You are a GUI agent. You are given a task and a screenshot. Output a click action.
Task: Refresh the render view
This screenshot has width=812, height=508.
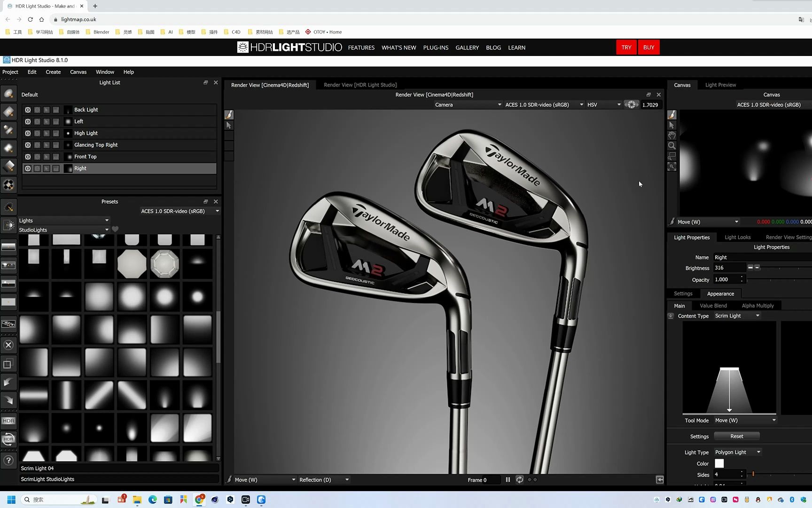pyautogui.click(x=519, y=480)
